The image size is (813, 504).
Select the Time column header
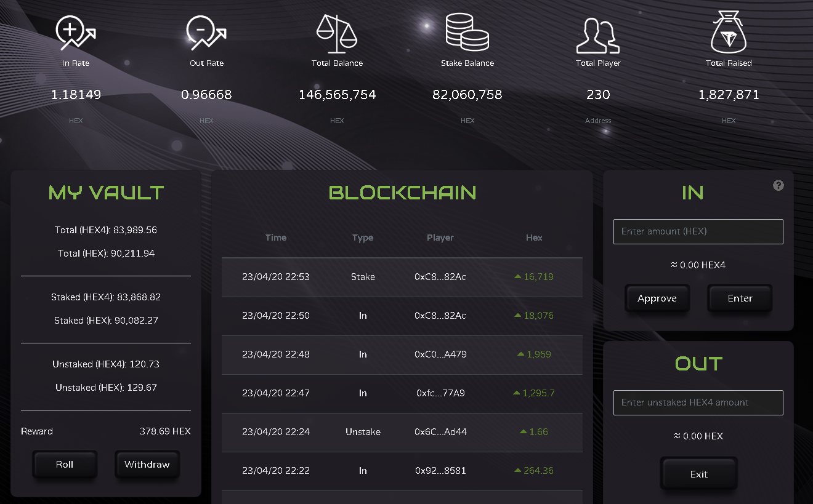(x=276, y=238)
